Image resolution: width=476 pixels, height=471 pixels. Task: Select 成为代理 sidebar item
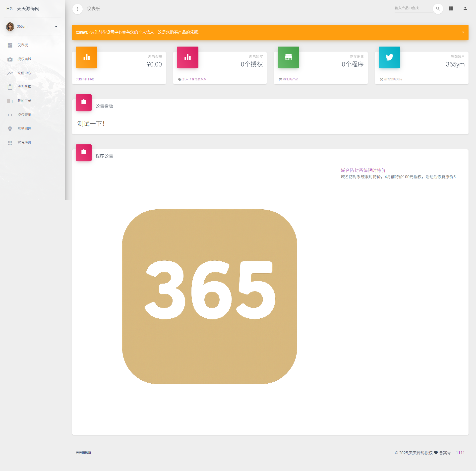click(x=24, y=87)
